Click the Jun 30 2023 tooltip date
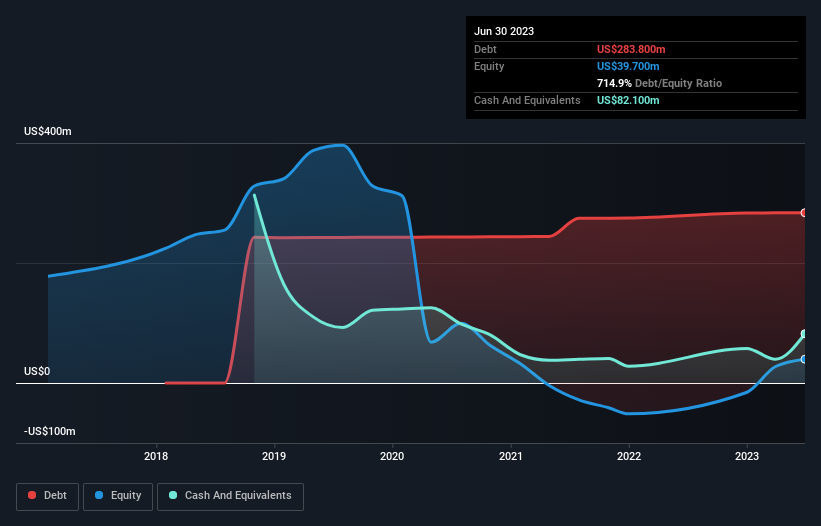Image resolution: width=821 pixels, height=526 pixels. (504, 31)
